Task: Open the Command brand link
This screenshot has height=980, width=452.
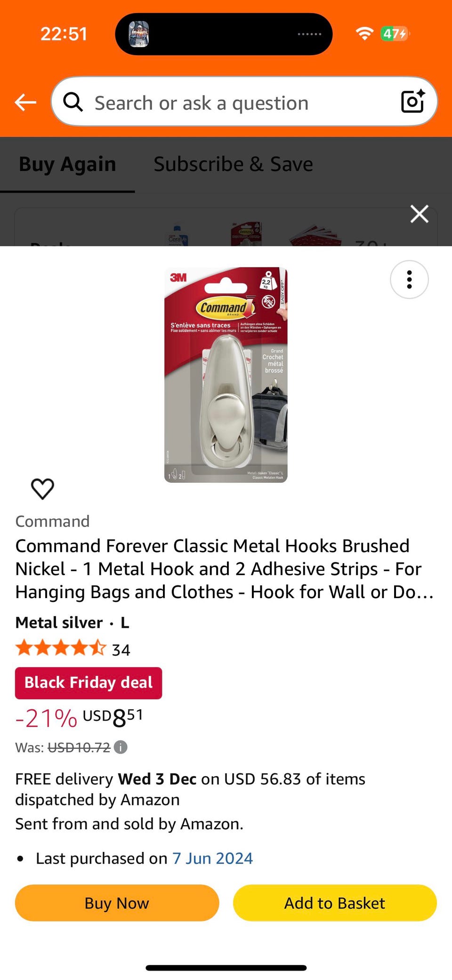Action: click(x=52, y=521)
